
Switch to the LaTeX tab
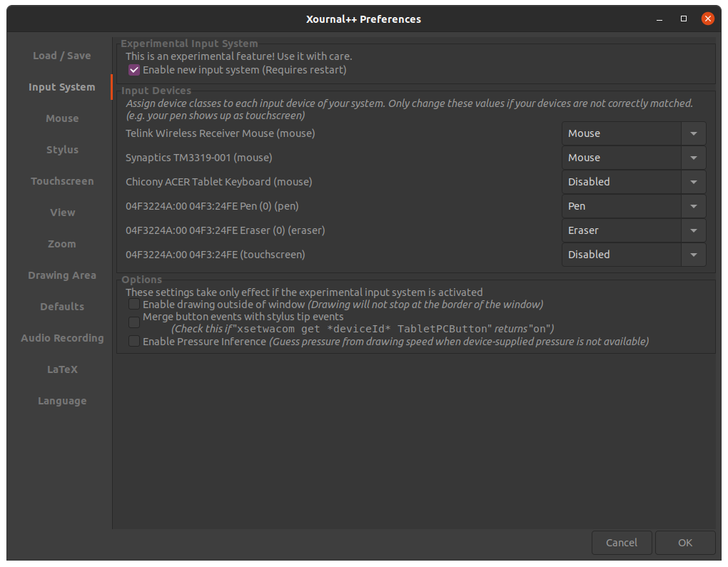(x=62, y=369)
